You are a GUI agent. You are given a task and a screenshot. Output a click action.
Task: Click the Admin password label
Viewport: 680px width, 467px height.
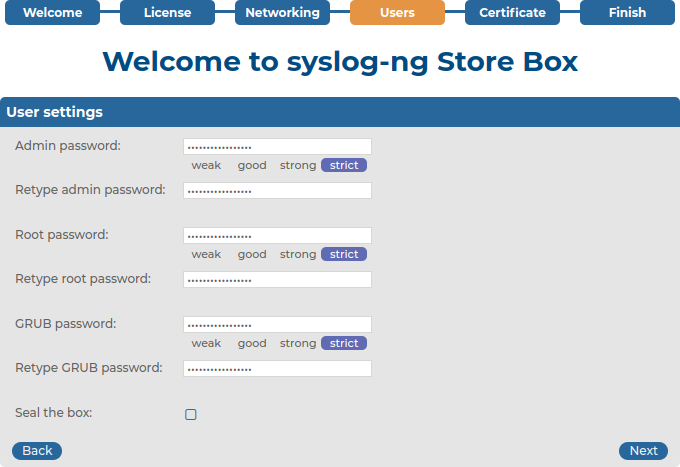click(x=68, y=146)
